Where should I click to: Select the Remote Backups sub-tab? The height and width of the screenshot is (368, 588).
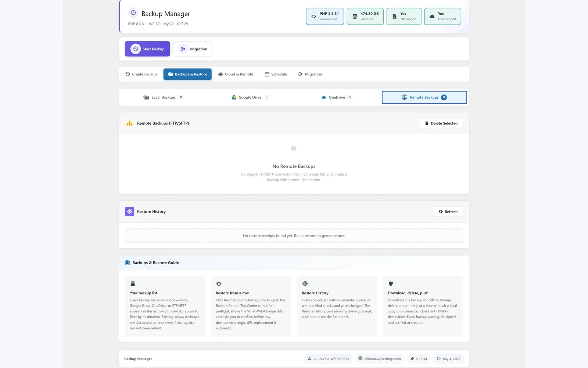coord(424,98)
